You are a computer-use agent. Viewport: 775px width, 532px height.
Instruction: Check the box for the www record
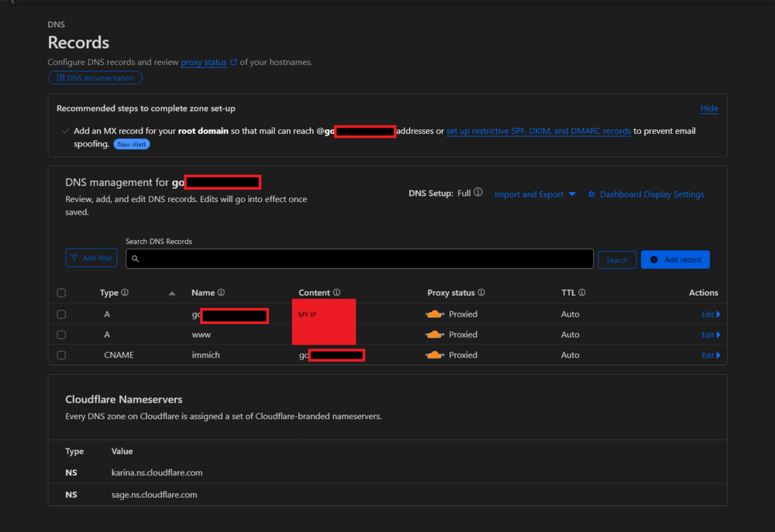(x=61, y=335)
